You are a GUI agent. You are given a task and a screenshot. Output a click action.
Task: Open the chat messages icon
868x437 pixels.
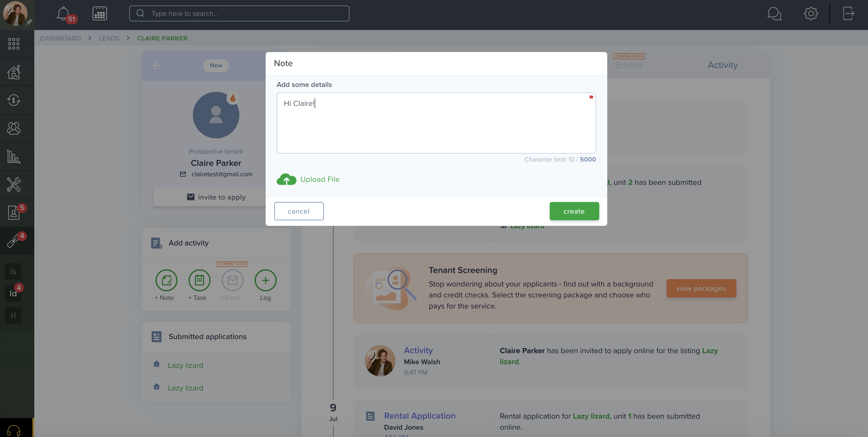[x=774, y=14]
